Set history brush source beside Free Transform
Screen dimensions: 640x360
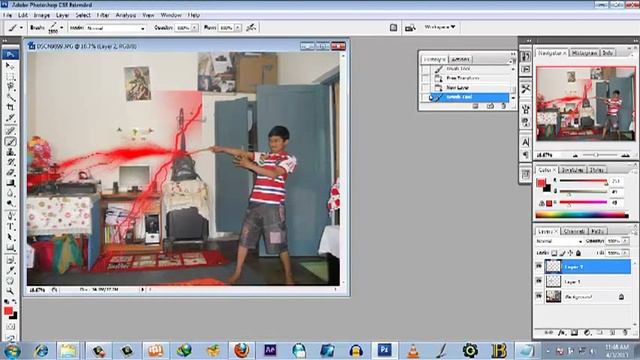pos(426,78)
